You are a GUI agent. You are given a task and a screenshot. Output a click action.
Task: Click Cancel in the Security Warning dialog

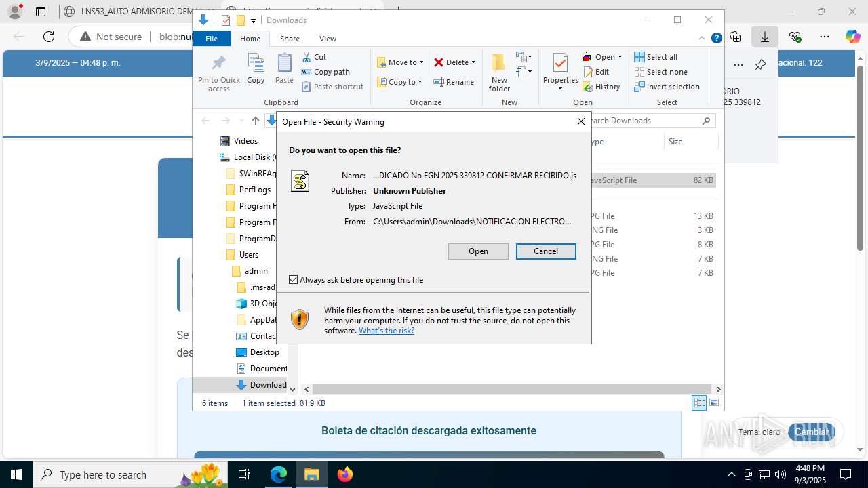(x=546, y=251)
